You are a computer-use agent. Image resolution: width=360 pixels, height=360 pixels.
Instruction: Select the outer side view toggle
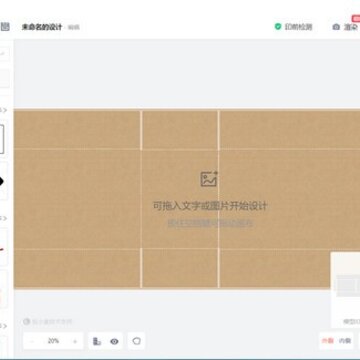pos(327,341)
